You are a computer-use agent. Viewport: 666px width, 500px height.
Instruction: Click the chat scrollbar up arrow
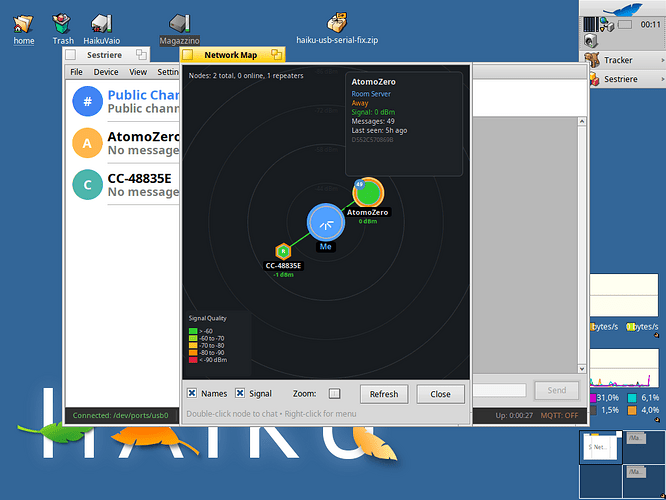(582, 121)
